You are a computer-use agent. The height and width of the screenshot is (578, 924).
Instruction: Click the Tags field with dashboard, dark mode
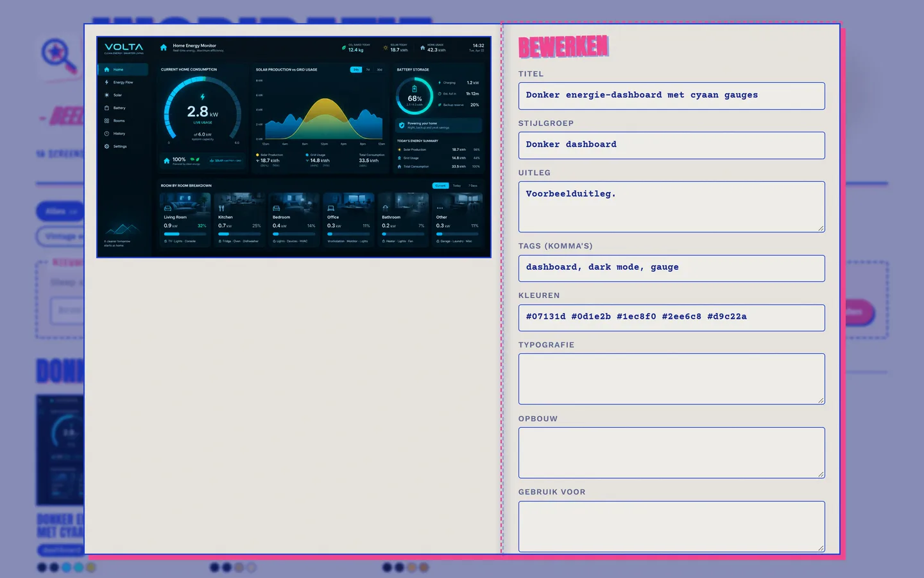(671, 268)
